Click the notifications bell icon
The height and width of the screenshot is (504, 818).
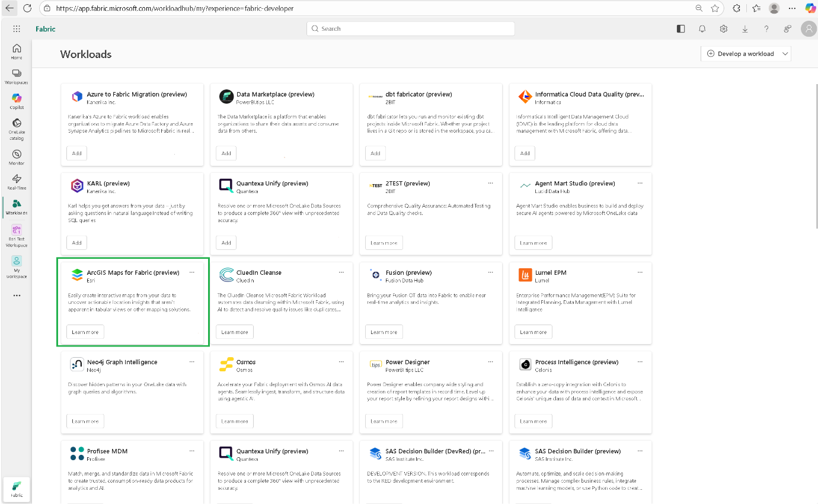click(702, 28)
